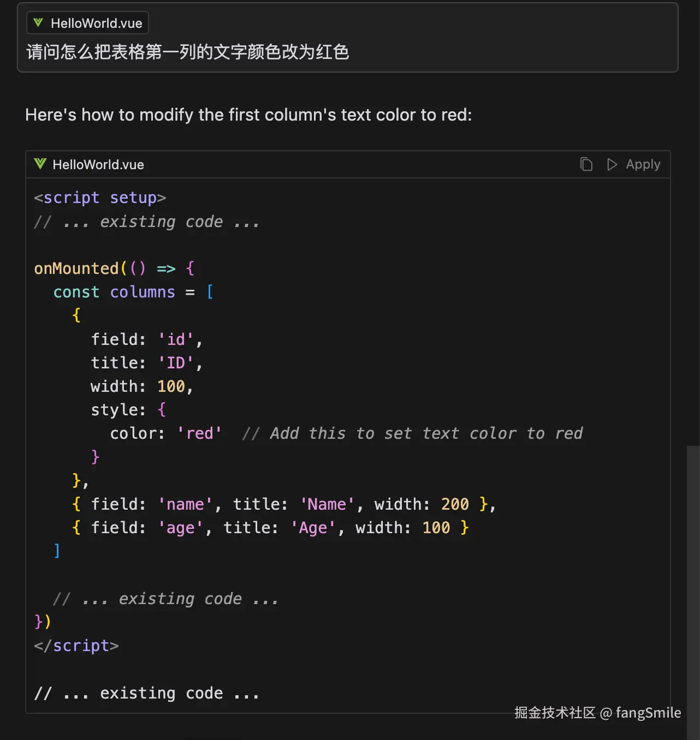Click the Chinese question text in prompt box
The height and width of the screenshot is (740, 700).
(188, 52)
